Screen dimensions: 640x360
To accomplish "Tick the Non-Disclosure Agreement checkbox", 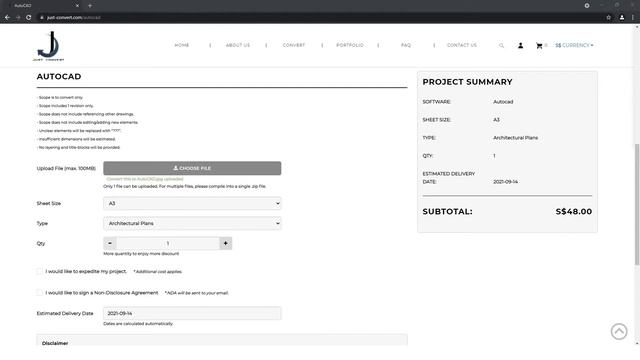I will tap(39, 293).
